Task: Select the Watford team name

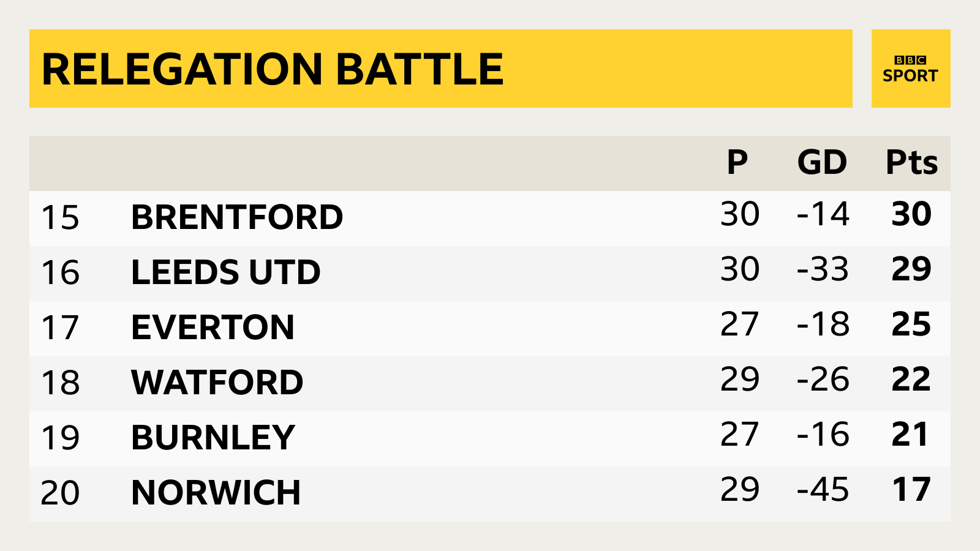Action: point(217,383)
